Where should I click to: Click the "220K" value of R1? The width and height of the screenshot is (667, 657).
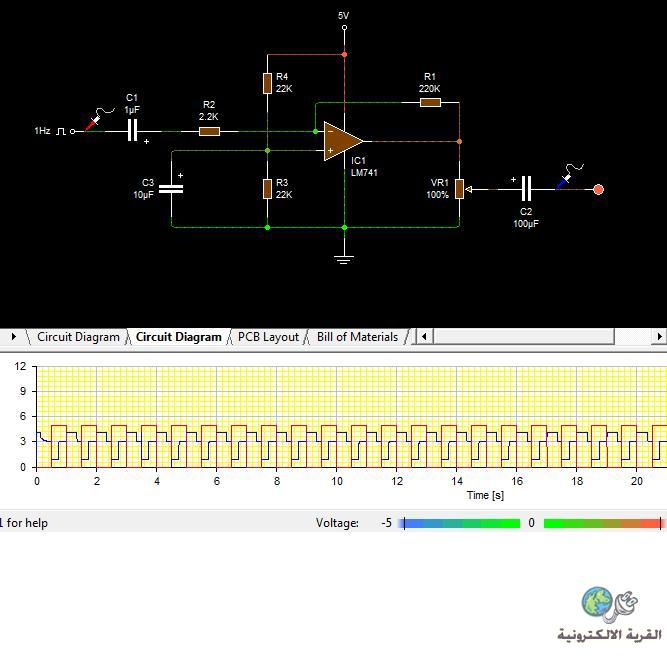(x=430, y=89)
